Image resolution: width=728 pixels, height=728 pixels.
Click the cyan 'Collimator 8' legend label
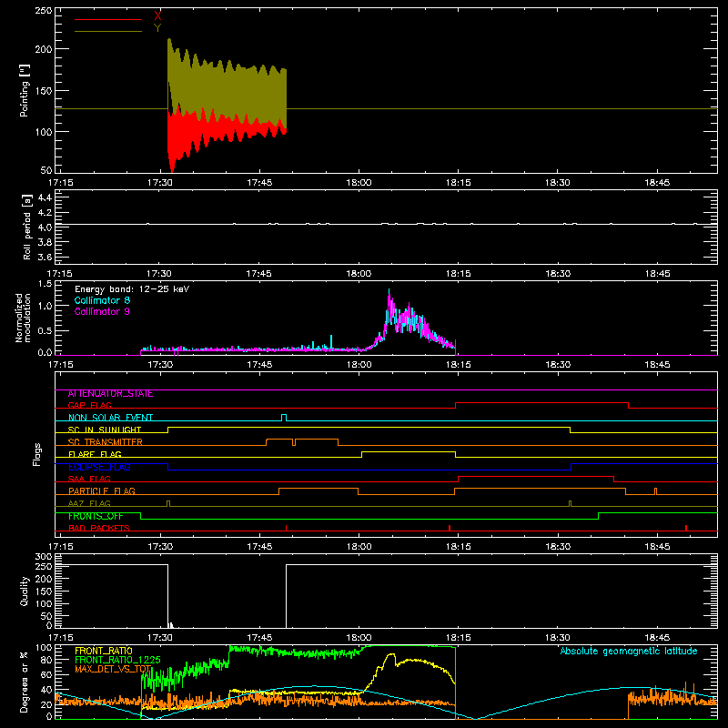click(102, 300)
